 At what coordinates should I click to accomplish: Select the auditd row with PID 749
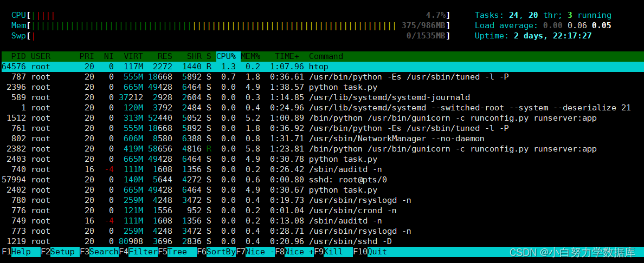pyautogui.click(x=322, y=221)
